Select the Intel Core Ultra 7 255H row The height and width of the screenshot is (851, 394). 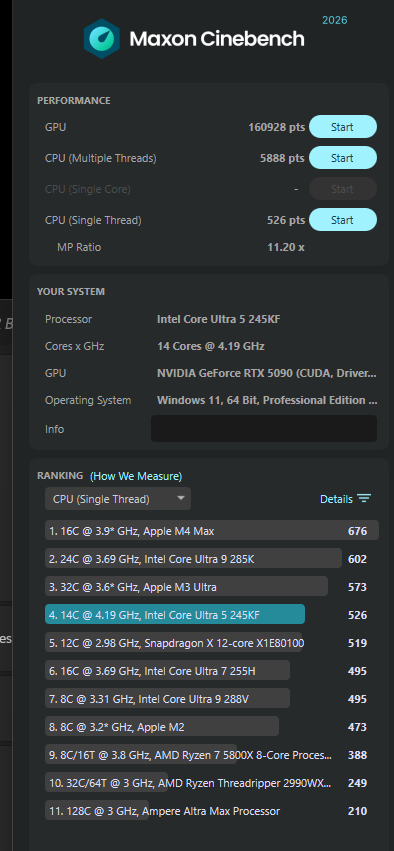[x=167, y=671]
